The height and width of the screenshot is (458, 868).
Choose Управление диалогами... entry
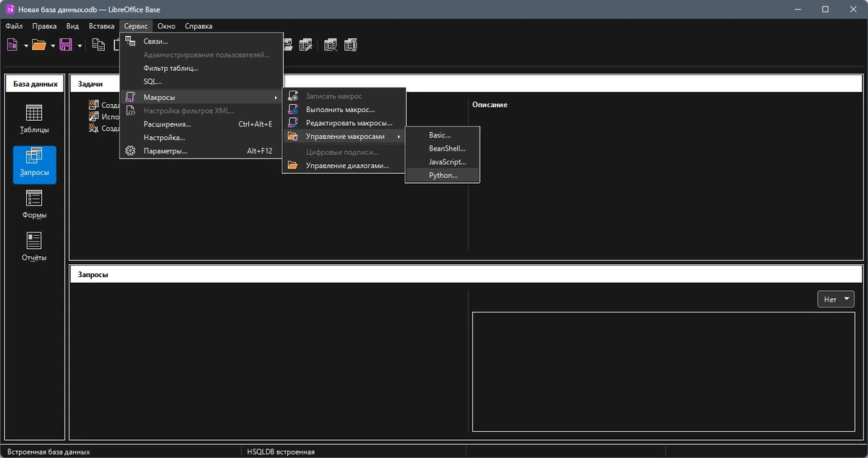coord(344,166)
